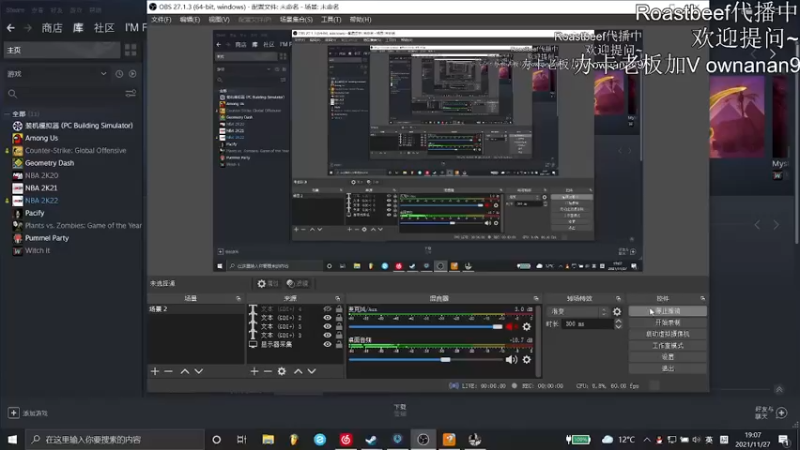Image resolution: width=800 pixels, height=450 pixels.
Task: Enable 工作室模式 studio mode
Action: click(x=667, y=345)
